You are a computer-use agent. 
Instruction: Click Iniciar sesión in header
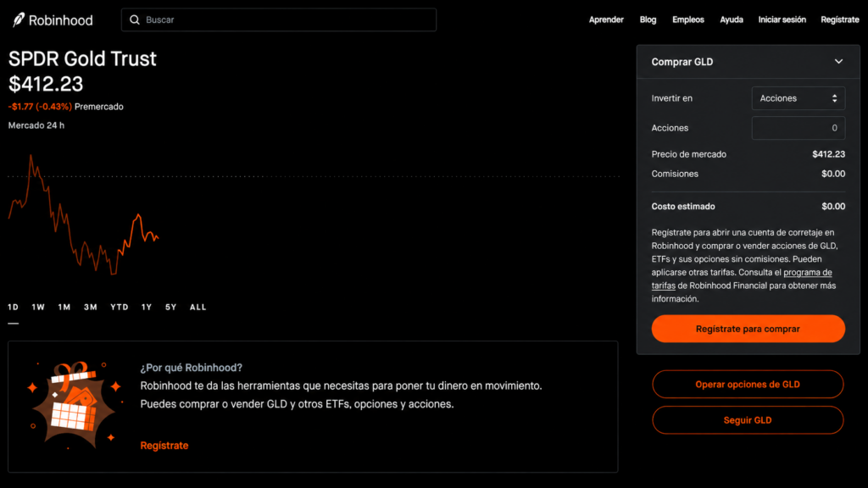pyautogui.click(x=782, y=19)
